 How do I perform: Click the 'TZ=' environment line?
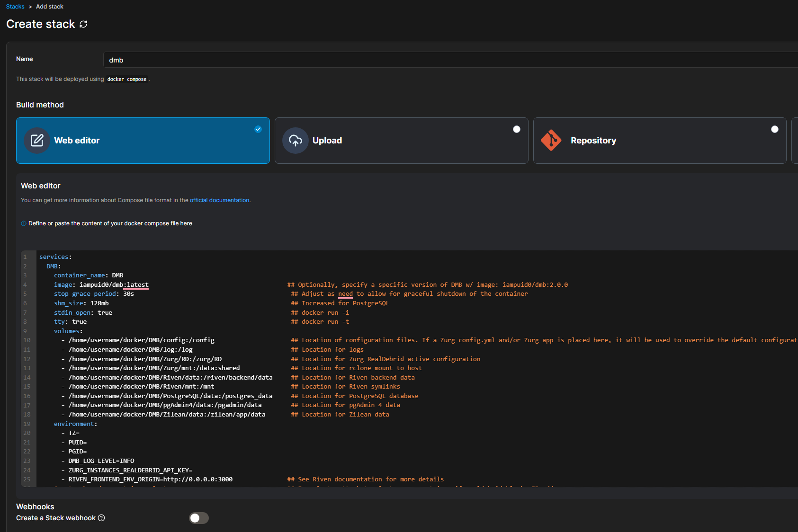pos(71,433)
